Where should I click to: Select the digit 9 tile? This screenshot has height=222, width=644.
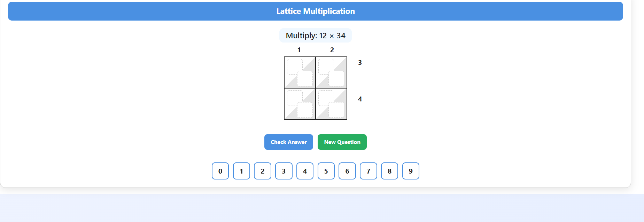pyautogui.click(x=411, y=171)
